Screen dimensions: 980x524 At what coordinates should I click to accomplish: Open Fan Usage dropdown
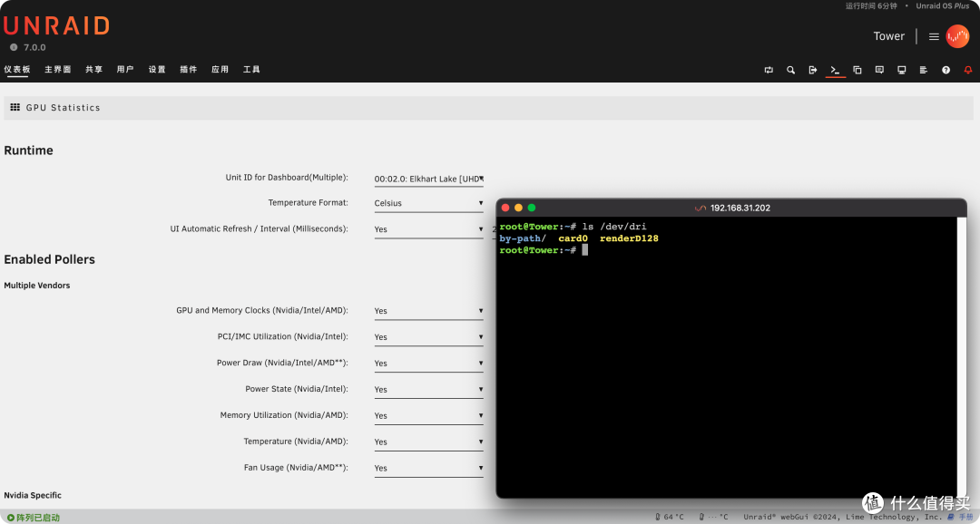[x=428, y=468]
